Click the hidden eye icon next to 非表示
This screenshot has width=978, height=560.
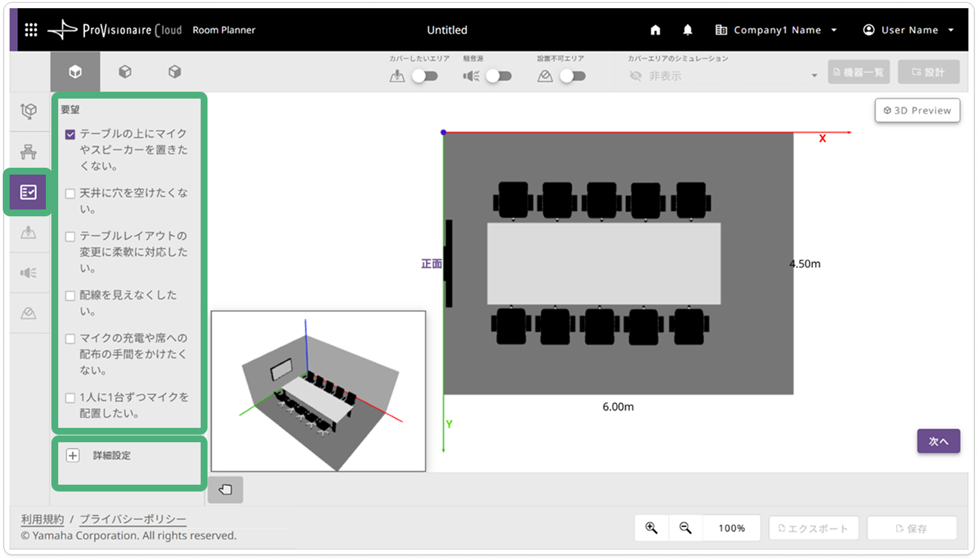coord(635,76)
